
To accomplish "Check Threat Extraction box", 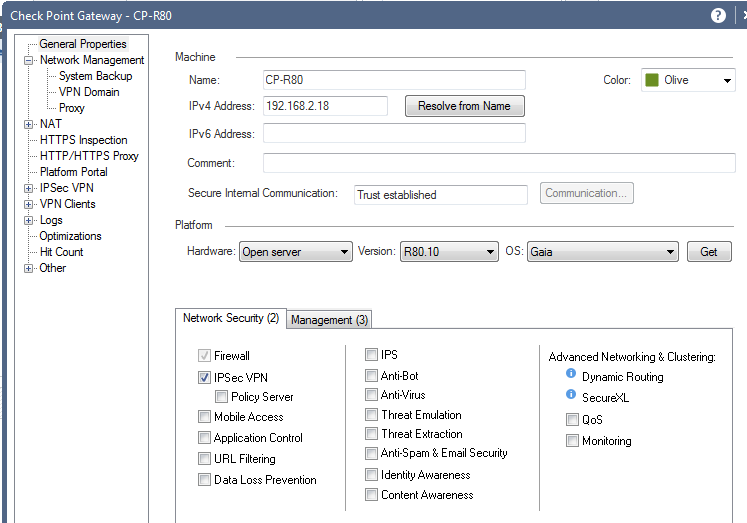I will click(x=371, y=434).
